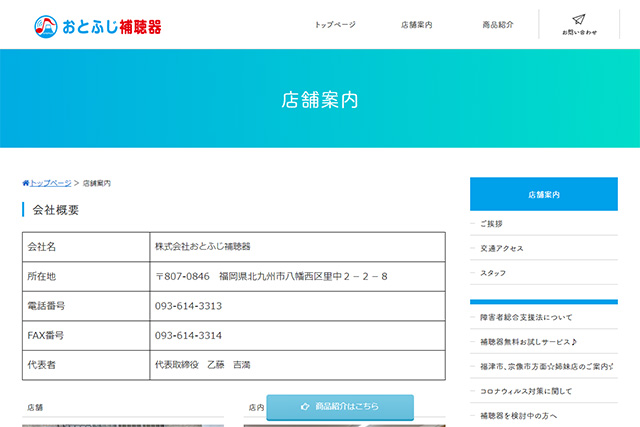Open the ご挨拶 sidebar link
This screenshot has width=640, height=427.
click(491, 223)
